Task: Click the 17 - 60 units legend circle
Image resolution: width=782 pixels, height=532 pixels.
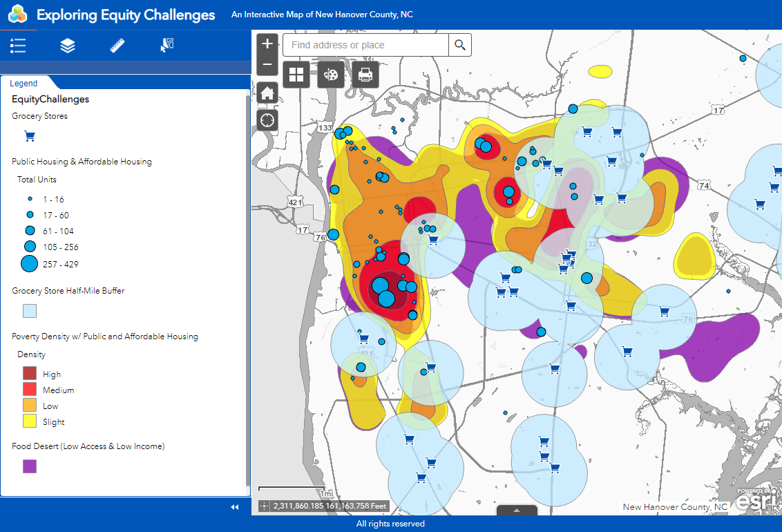Action: pos(30,214)
